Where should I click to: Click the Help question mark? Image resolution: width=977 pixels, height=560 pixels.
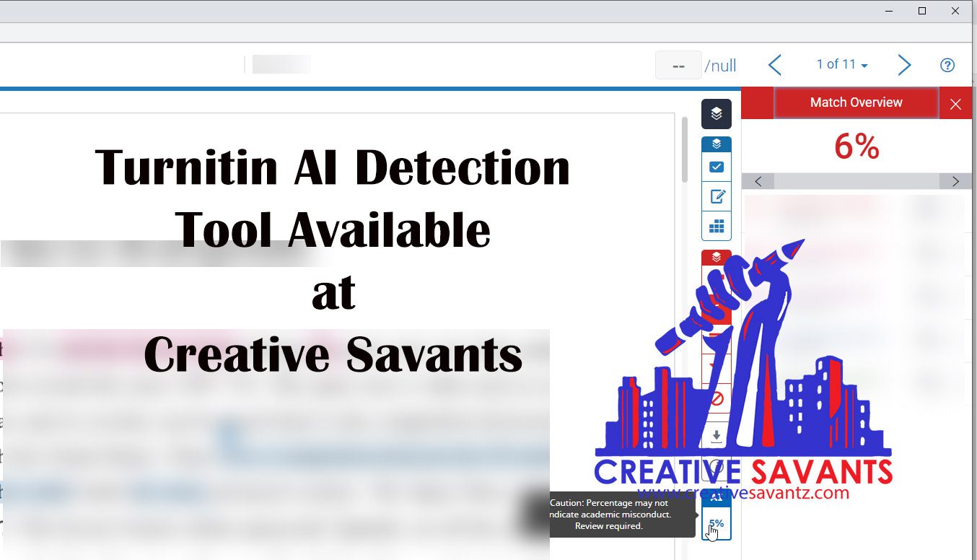click(x=947, y=65)
